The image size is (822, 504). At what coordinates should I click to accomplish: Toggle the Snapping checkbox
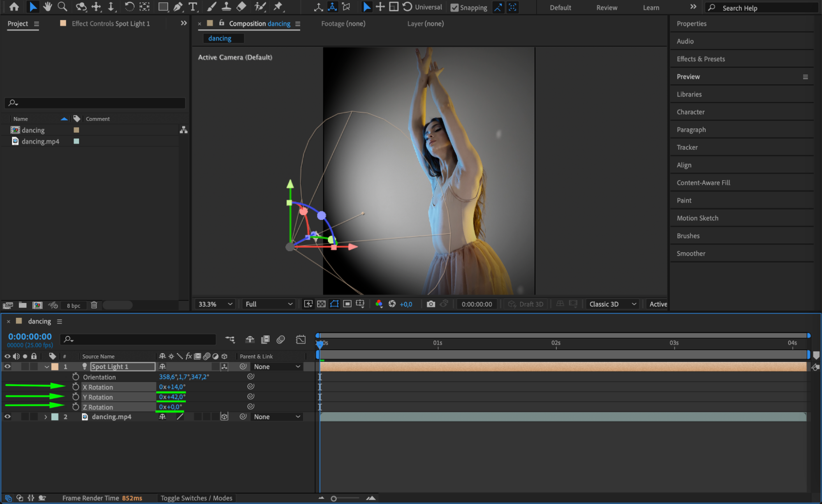point(454,7)
